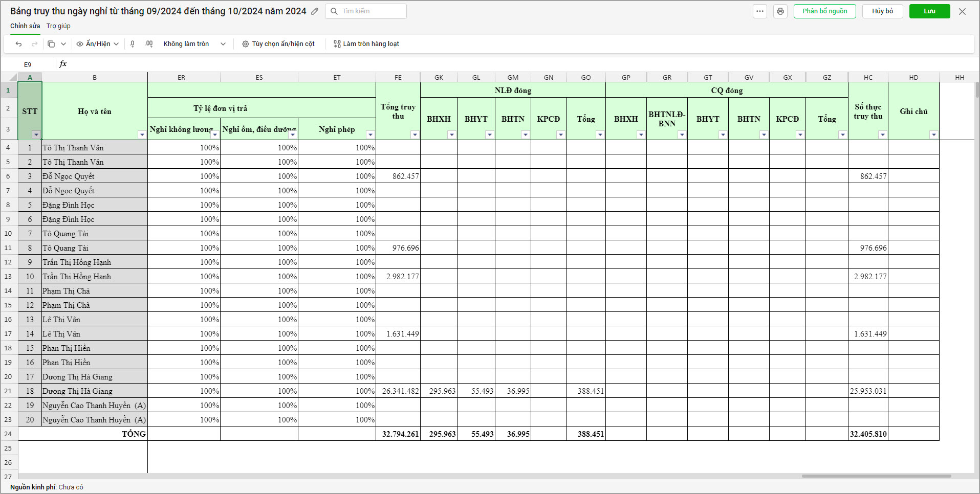
Task: Click decrease decimal places icon
Action: [x=133, y=44]
